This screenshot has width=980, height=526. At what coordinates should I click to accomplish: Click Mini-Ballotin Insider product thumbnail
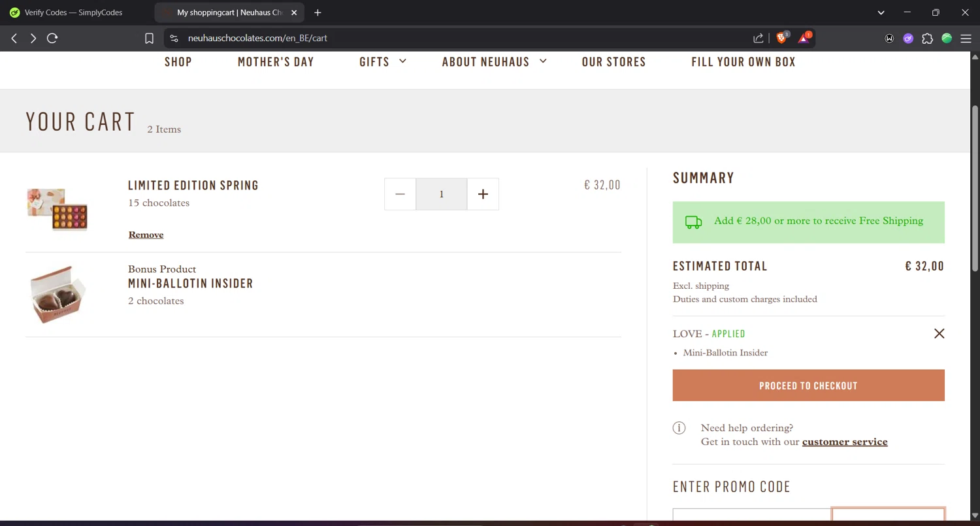point(57,294)
